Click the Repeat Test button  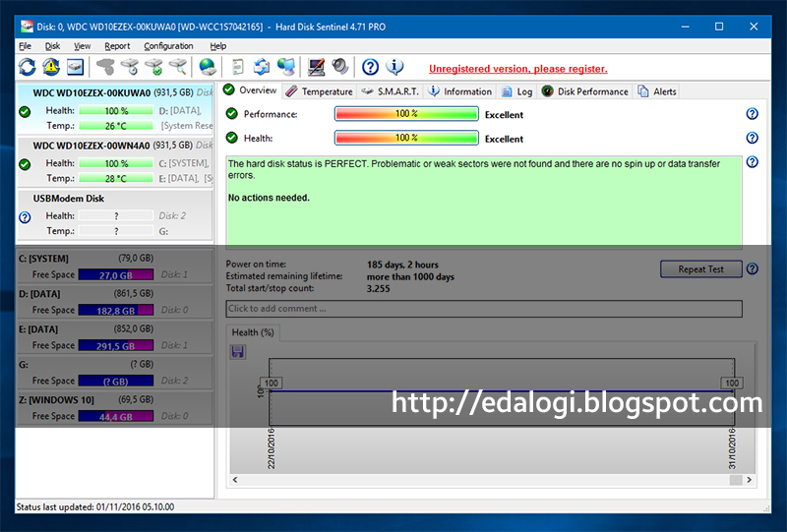coord(700,269)
